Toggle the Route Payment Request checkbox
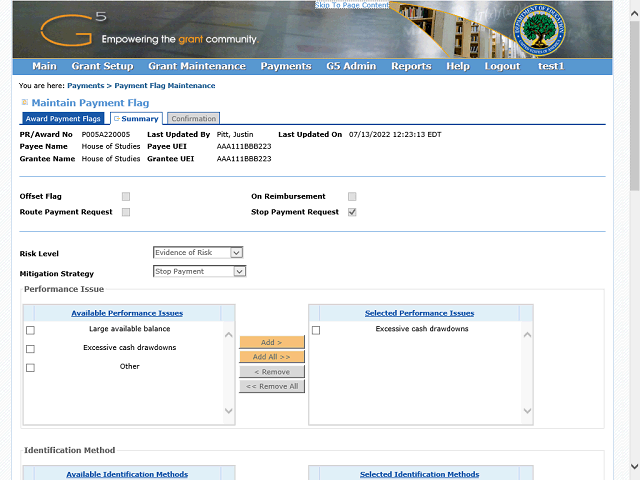Image resolution: width=640 pixels, height=480 pixels. (x=126, y=212)
